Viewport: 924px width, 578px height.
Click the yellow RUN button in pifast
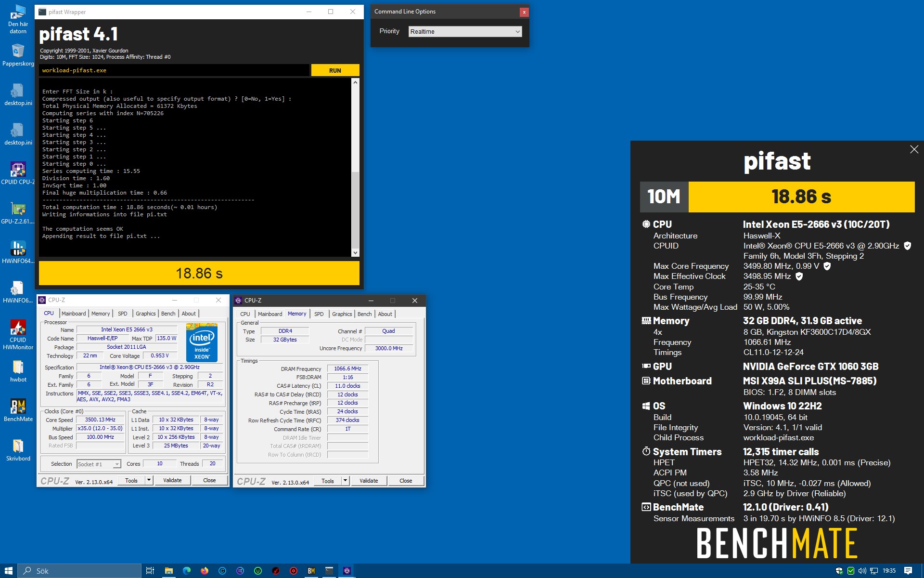335,70
